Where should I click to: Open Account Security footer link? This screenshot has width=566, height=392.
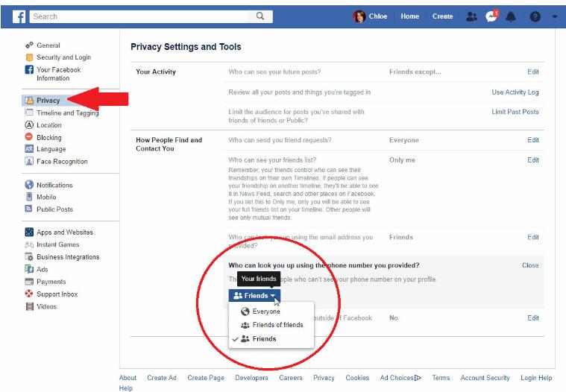tap(485, 378)
